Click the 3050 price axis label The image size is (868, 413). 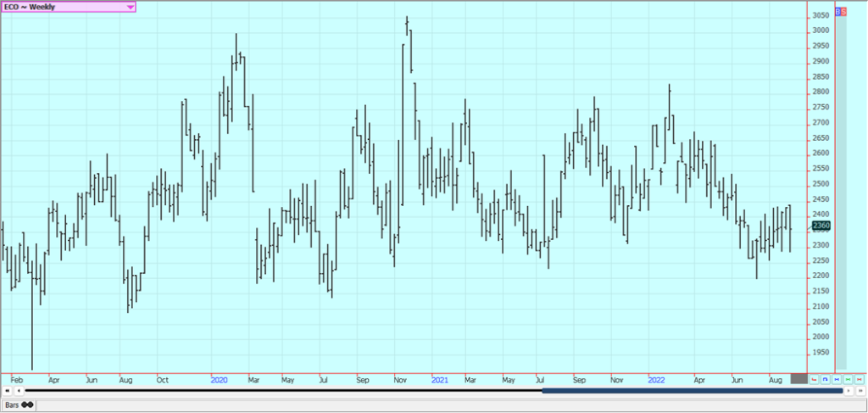tap(821, 15)
